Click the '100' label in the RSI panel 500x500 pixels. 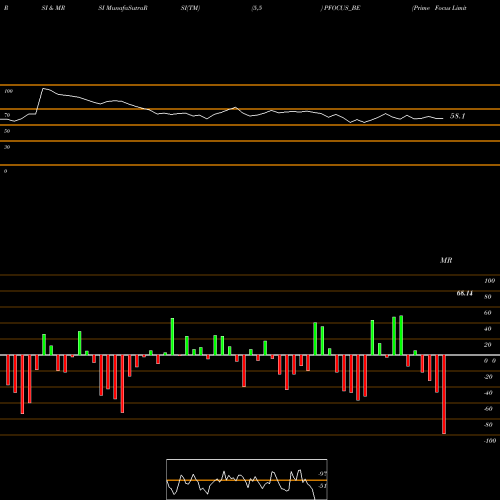click(8, 91)
